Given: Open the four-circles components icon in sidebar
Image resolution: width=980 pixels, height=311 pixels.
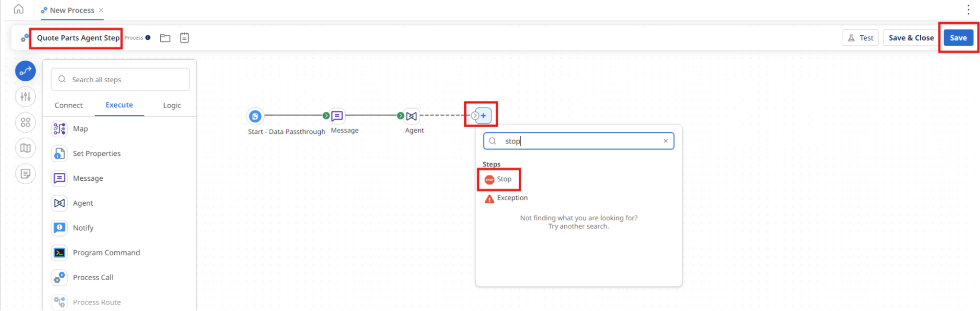Looking at the screenshot, I should point(25,122).
